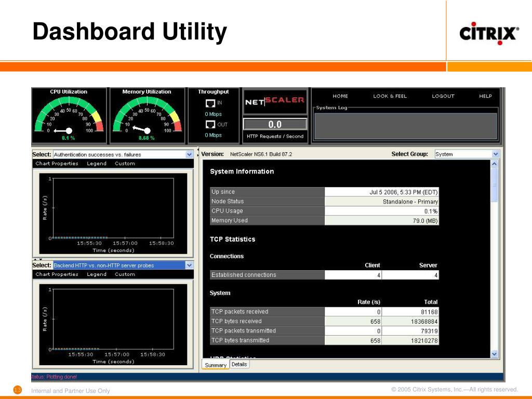The image size is (532, 399).
Task: Click the total value 18210278
Action: pos(424,340)
